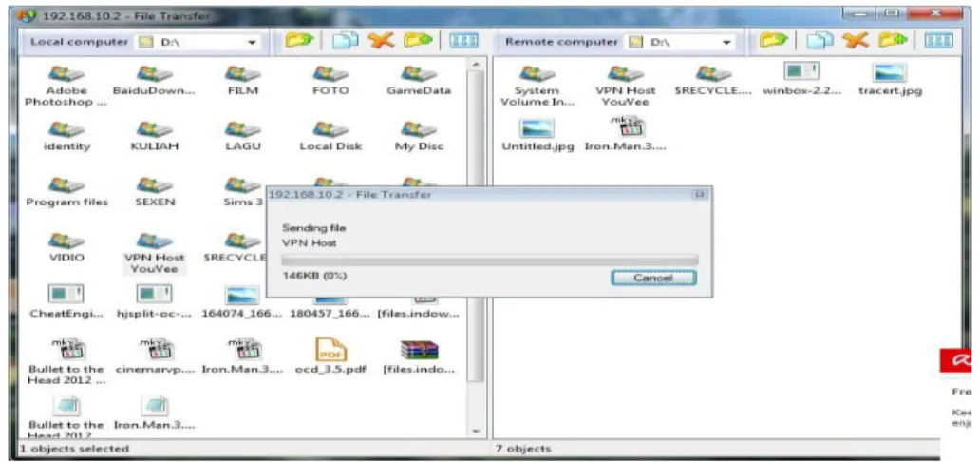Viewport: 980px width, 462px height.
Task: Change view mode for local computer pane
Action: [x=463, y=41]
